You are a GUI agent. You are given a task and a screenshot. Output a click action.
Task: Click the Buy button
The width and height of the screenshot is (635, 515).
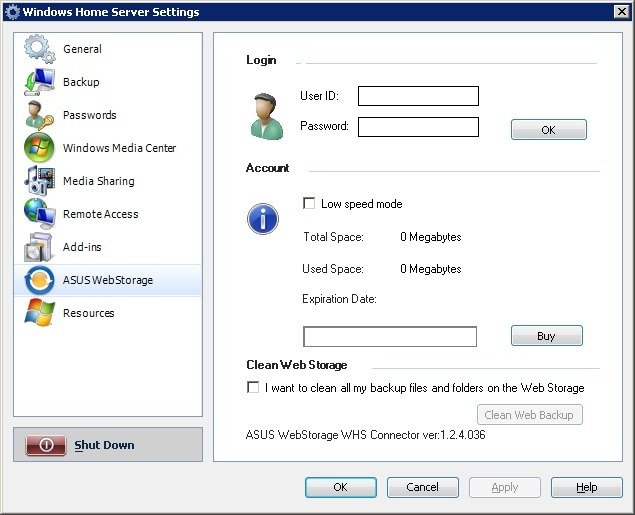pyautogui.click(x=546, y=336)
